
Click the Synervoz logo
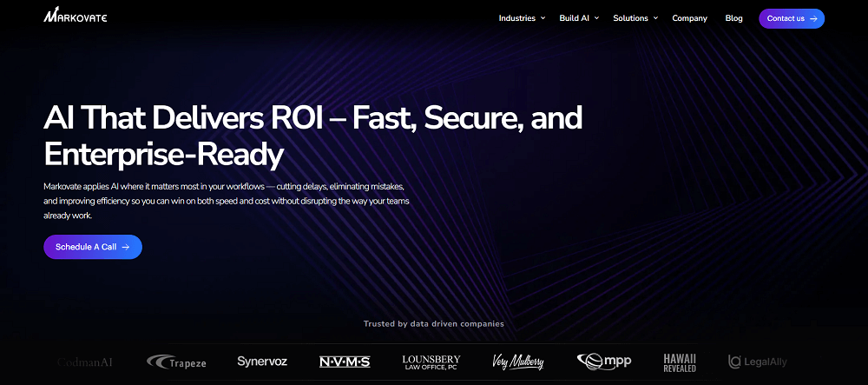[262, 362]
